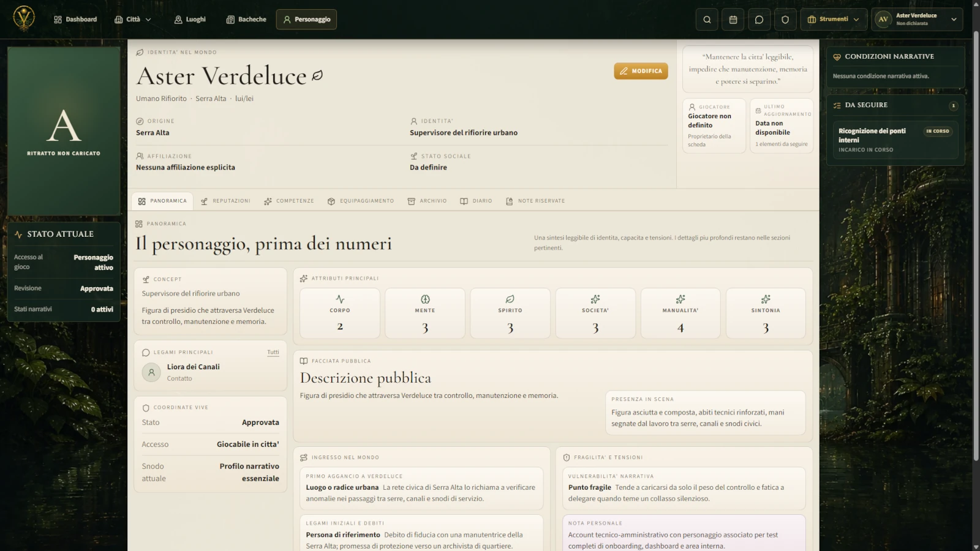
Task: Click the Mente attribute brain icon
Action: click(425, 299)
